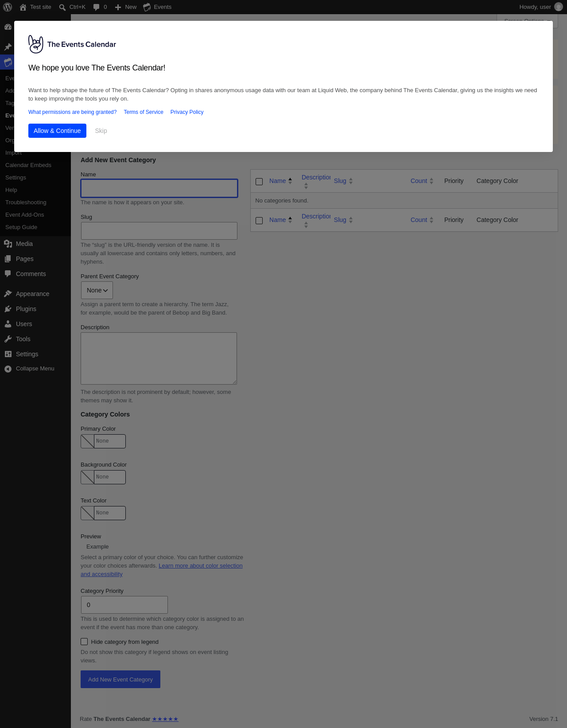
Task: Open the Text Color swatch picker
Action: 88,513
